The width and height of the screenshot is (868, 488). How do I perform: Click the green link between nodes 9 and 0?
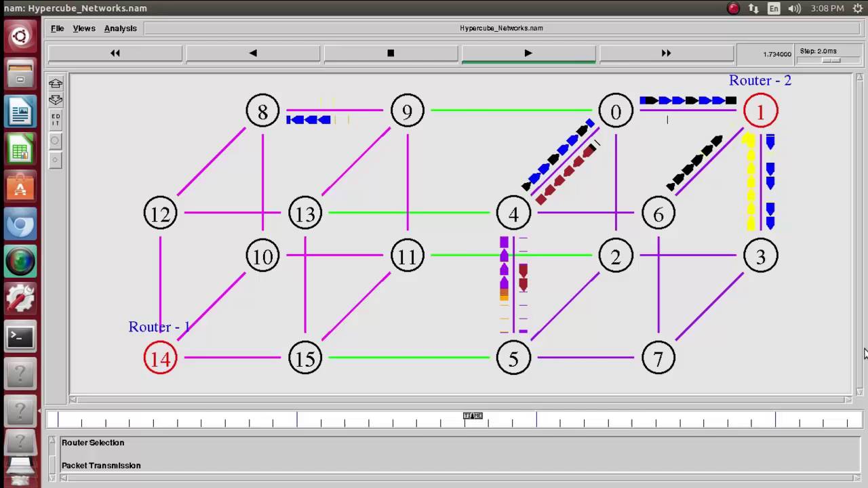point(511,110)
